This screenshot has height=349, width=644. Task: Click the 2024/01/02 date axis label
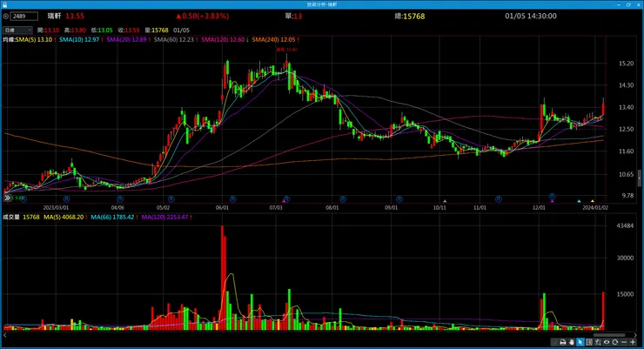coord(595,208)
